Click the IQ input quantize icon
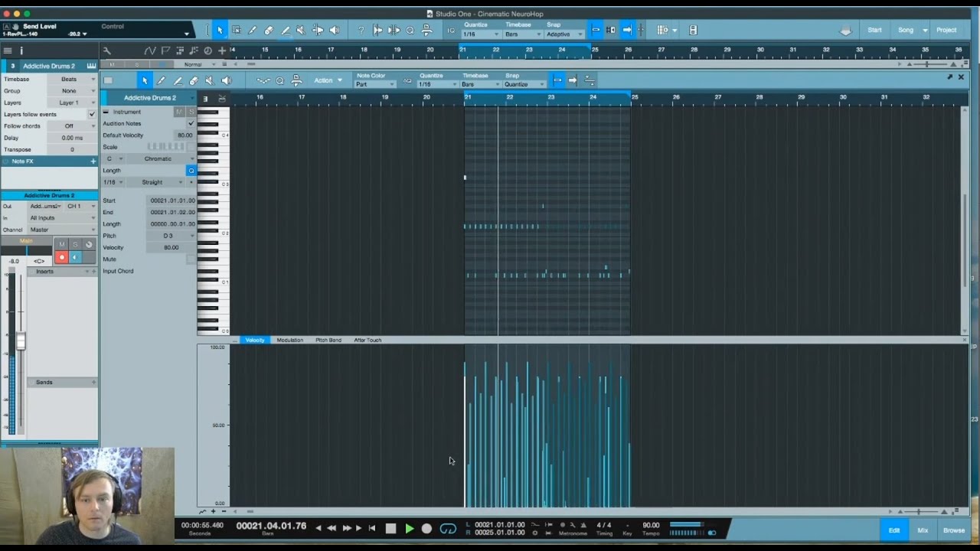Viewport: 980px width, 551px height. 451,31
